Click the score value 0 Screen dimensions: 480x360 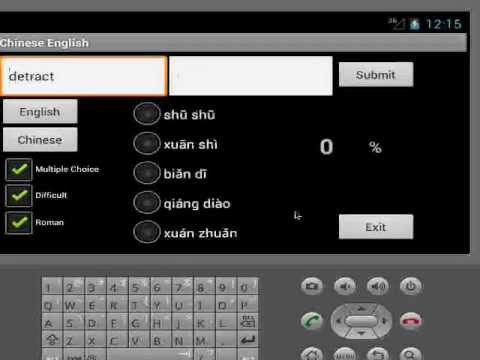(326, 147)
